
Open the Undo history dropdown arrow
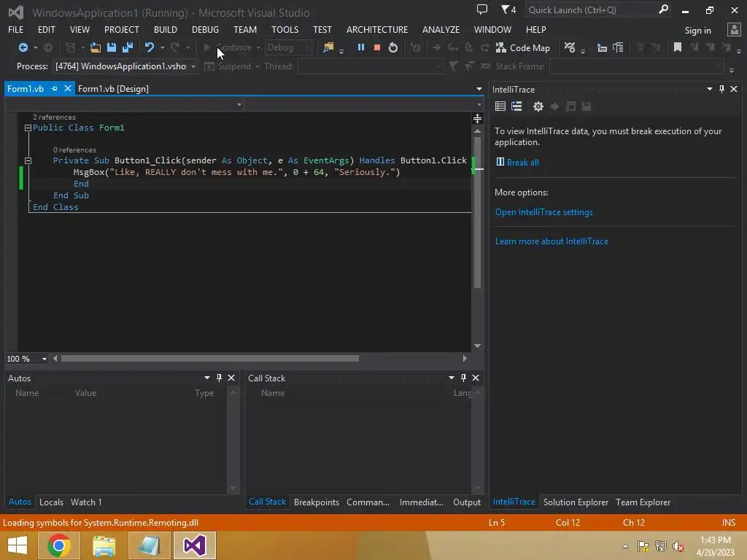coord(163,47)
